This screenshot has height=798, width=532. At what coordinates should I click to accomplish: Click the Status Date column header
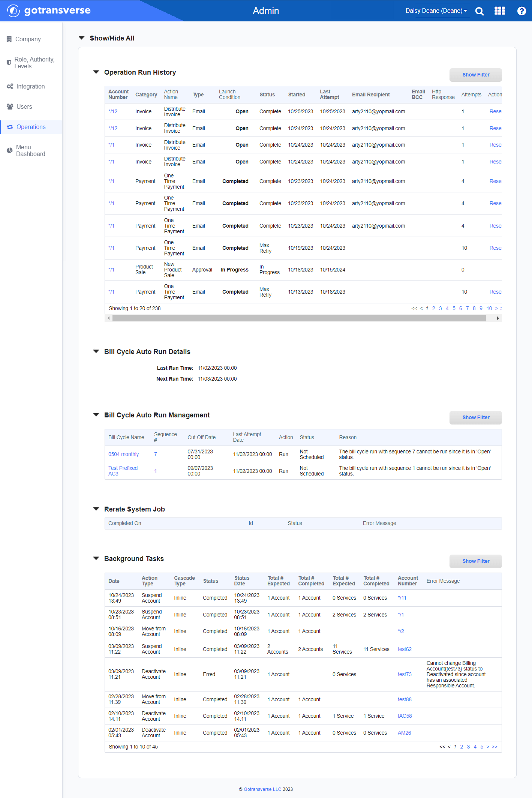click(242, 581)
